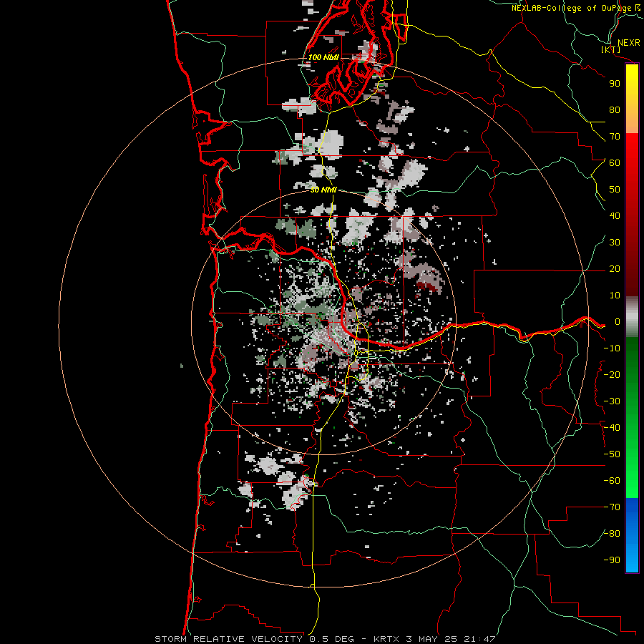The height and width of the screenshot is (644, 644).
Task: Click the -80 value on the velocity scale
Action: 612,534
